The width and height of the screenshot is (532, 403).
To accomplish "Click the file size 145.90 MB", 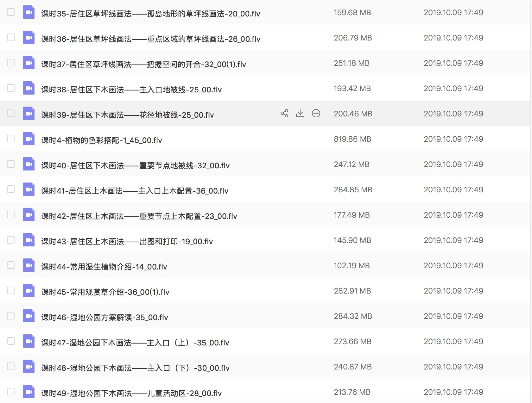I will (352, 240).
